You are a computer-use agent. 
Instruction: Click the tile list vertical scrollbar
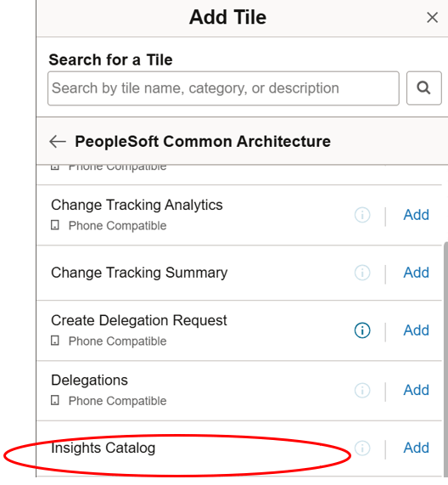445,358
